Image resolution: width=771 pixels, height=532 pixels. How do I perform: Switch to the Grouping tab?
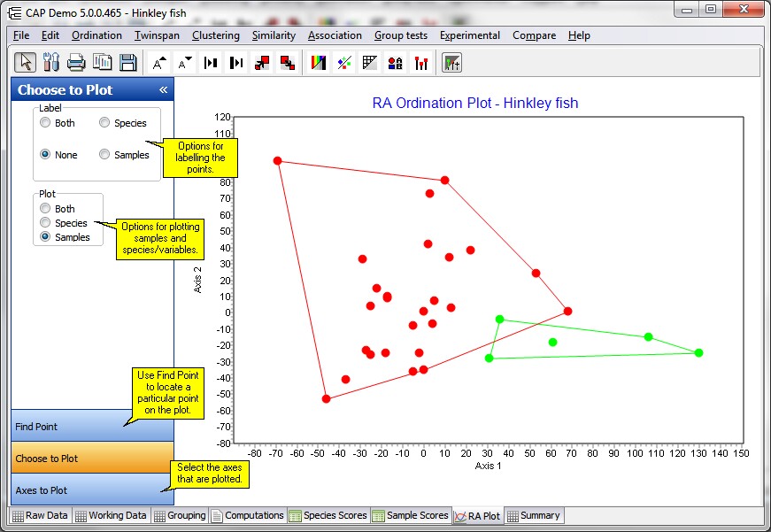pyautogui.click(x=180, y=515)
